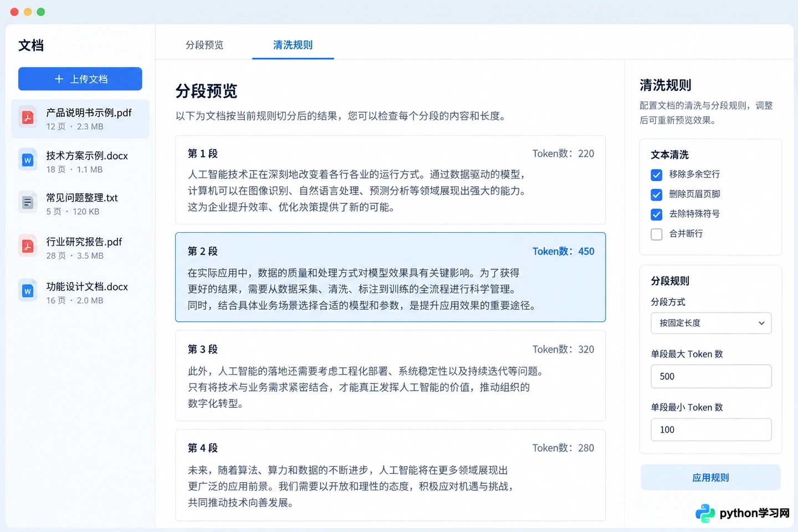The image size is (798, 532).
Task: Open the 分段方式 dropdown showing 按固定长度
Action: point(711,323)
